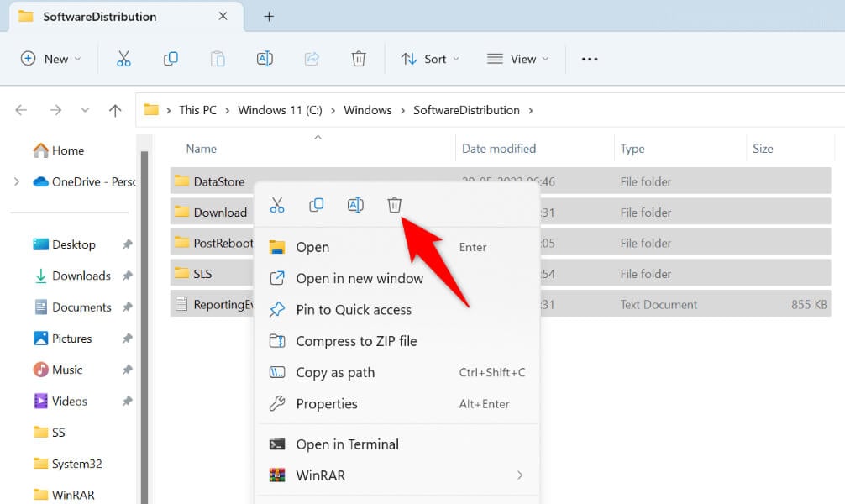Click the toolbar Rename icon
Screen dimensions: 845x504
click(265, 59)
